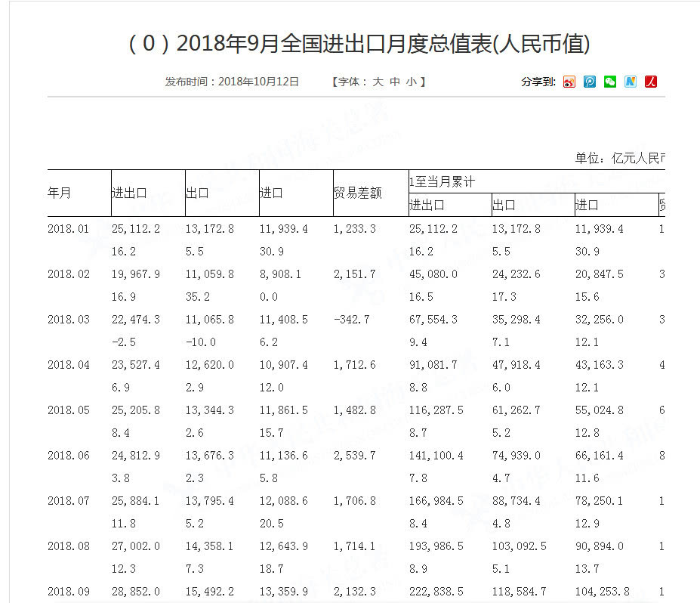Click the 贸易差额 column header

click(x=358, y=193)
